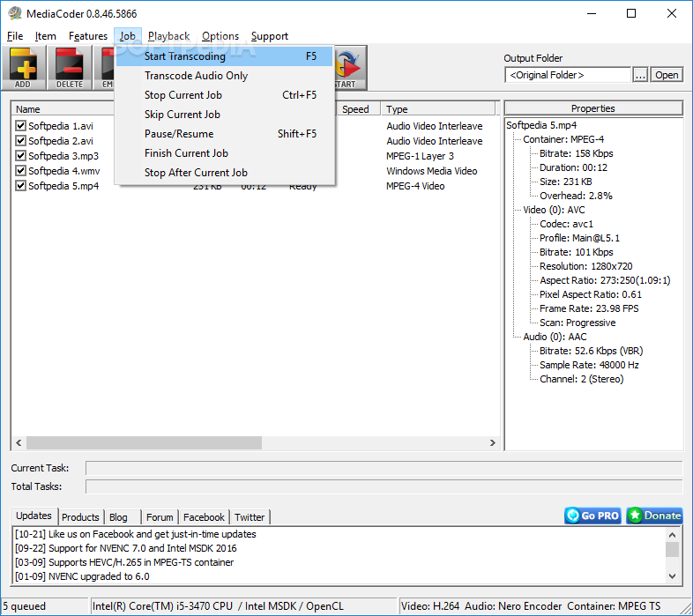
Task: Choose Finish Current Job
Action: 225,153
